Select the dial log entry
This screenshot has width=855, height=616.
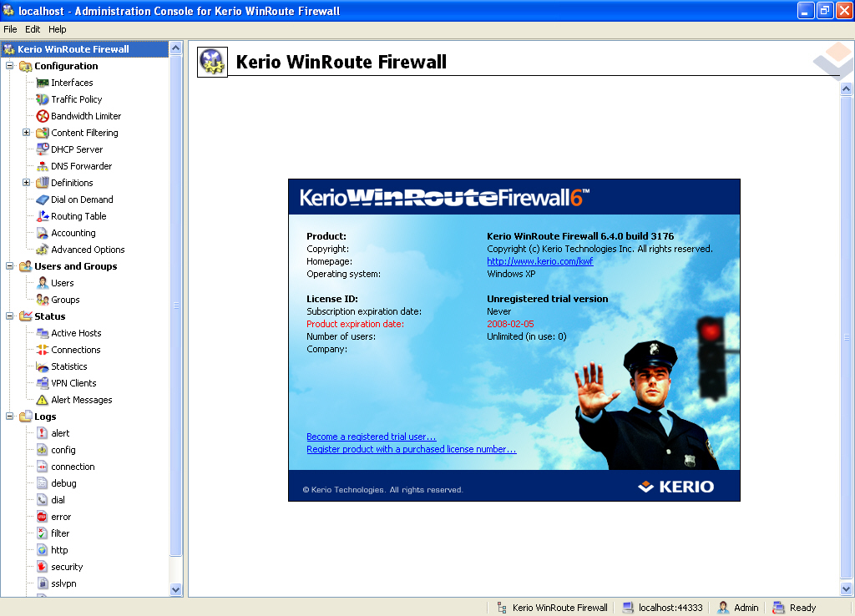coord(58,500)
